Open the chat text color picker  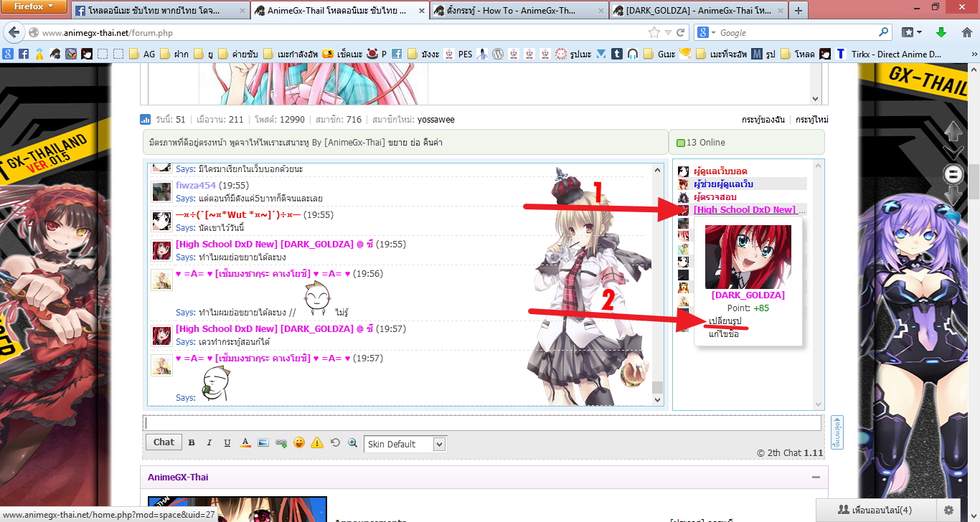coord(245,443)
